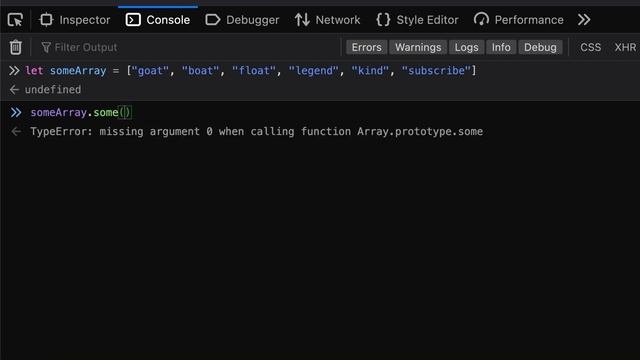Open the Style Editor tab

click(x=417, y=20)
